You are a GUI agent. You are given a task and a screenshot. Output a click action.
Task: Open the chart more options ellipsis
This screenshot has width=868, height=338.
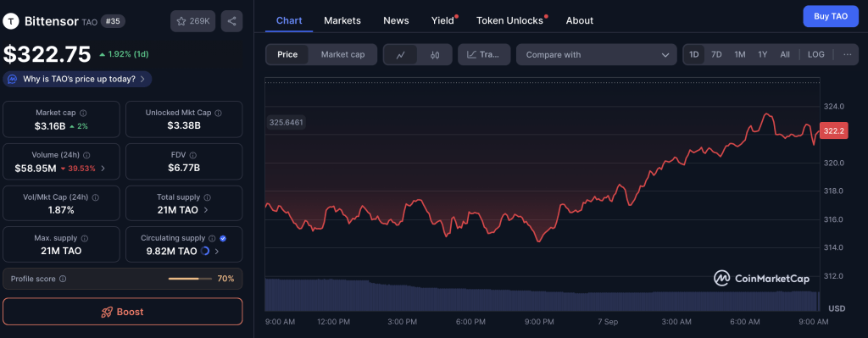[847, 54]
